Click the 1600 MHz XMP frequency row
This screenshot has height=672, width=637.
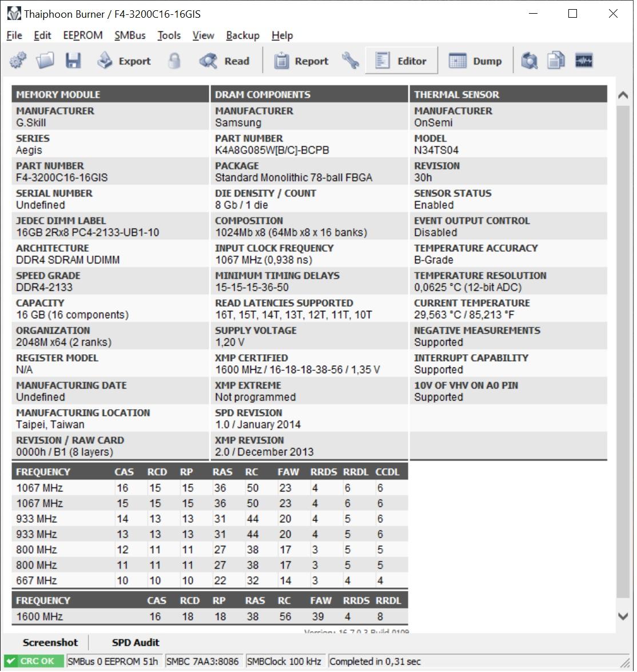coord(209,616)
